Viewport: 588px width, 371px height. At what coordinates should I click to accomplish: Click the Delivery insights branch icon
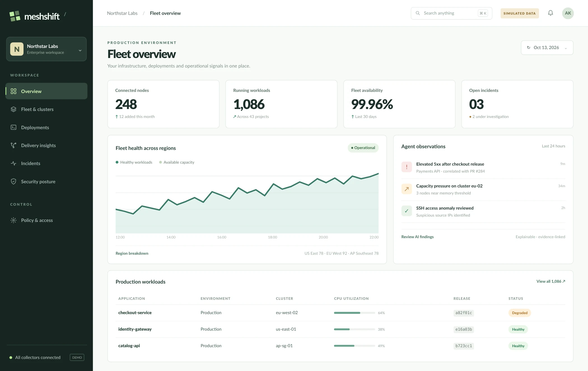[x=13, y=145]
